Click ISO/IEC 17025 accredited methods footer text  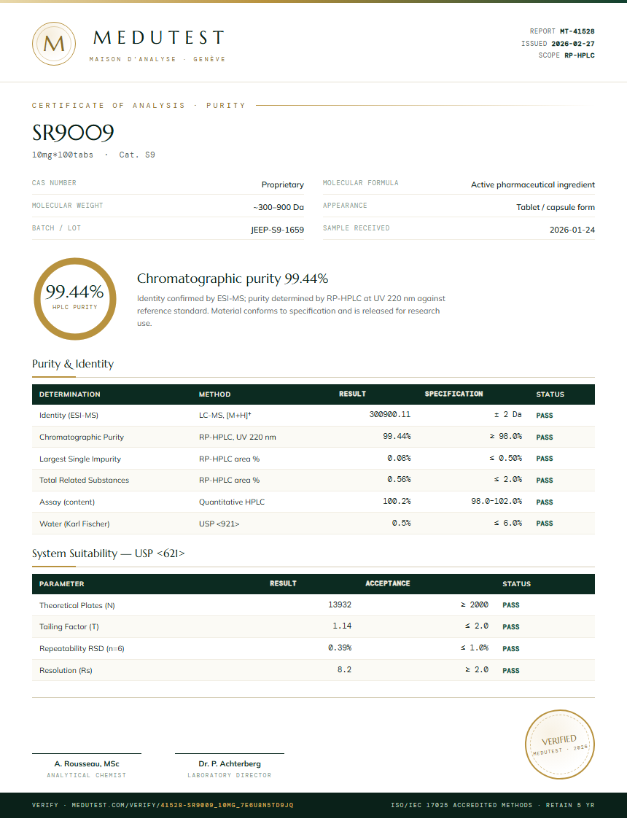tap(493, 805)
